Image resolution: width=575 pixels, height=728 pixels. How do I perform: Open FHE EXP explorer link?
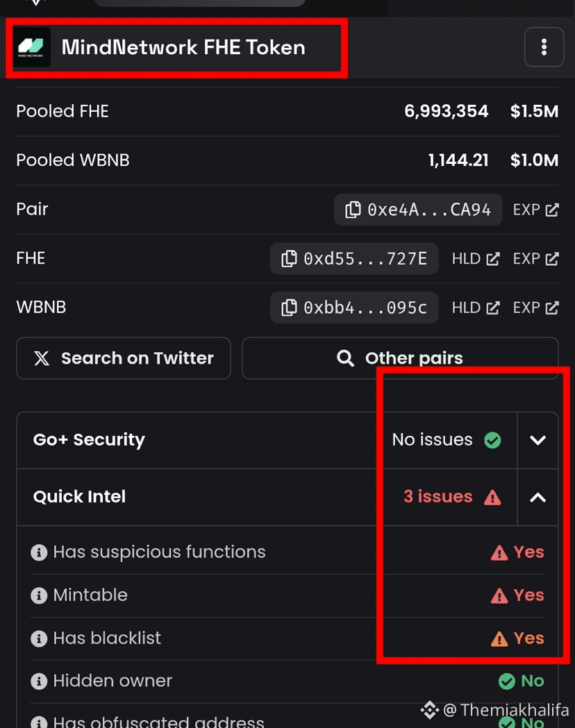coord(535,259)
